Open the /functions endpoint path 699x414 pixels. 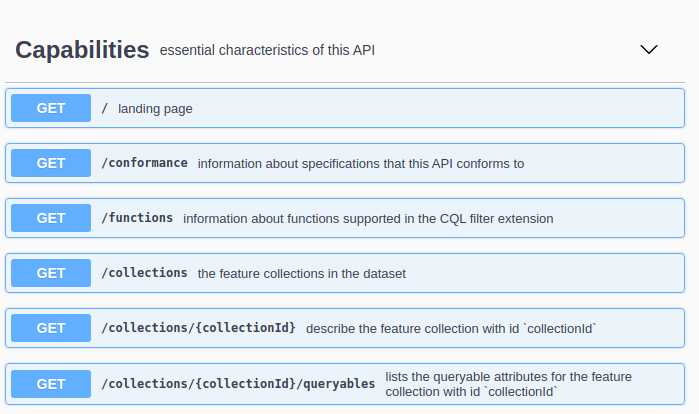tap(137, 218)
